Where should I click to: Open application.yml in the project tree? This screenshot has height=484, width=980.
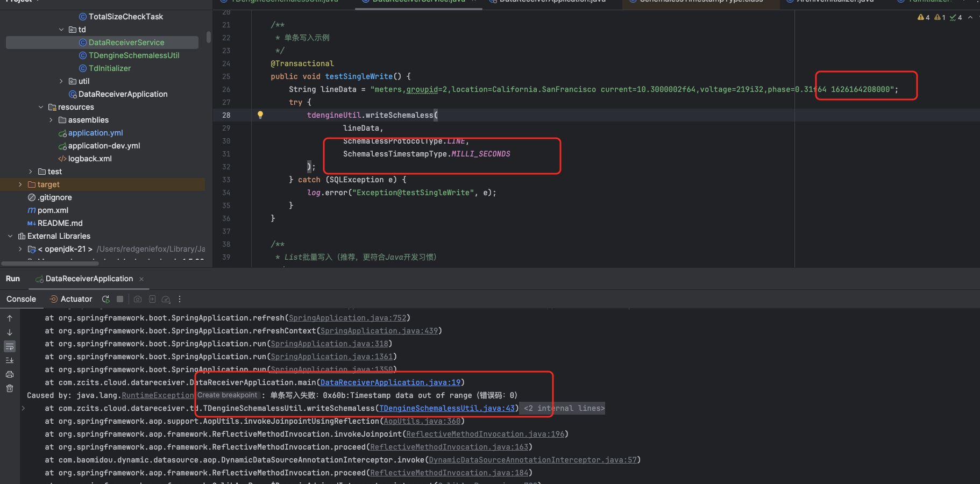click(95, 133)
